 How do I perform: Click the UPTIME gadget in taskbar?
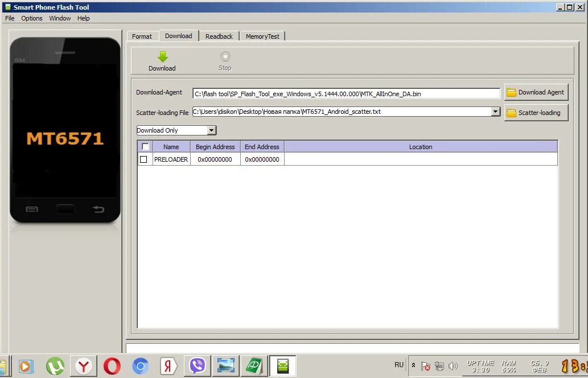480,367
